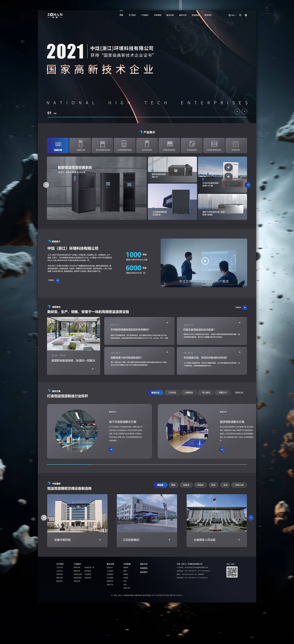Open the language dropdown 英文
294x644 pixels.
232,15
